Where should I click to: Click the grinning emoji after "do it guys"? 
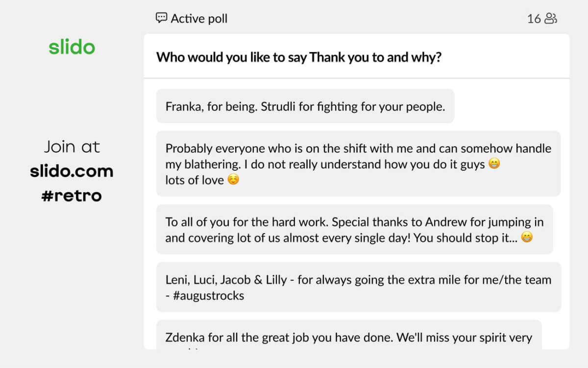pos(494,164)
